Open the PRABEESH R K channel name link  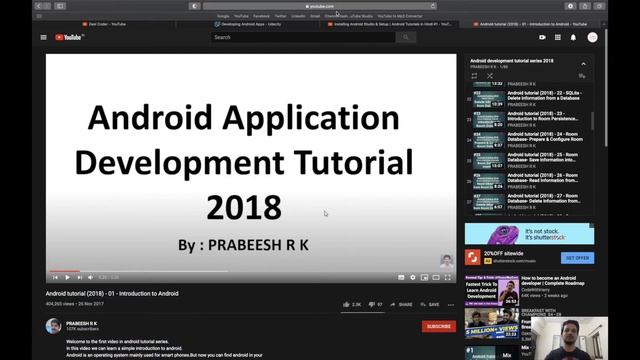[x=82, y=324]
